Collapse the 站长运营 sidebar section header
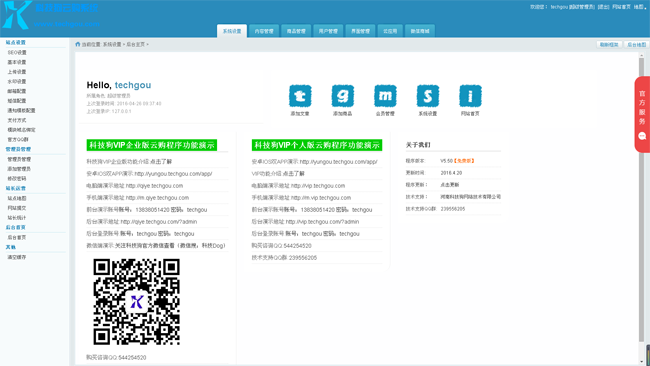Image resolution: width=650 pixels, height=366 pixels. coord(16,188)
